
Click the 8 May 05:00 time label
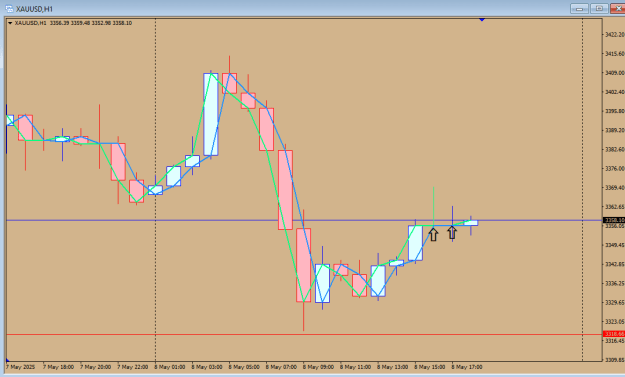point(244,367)
